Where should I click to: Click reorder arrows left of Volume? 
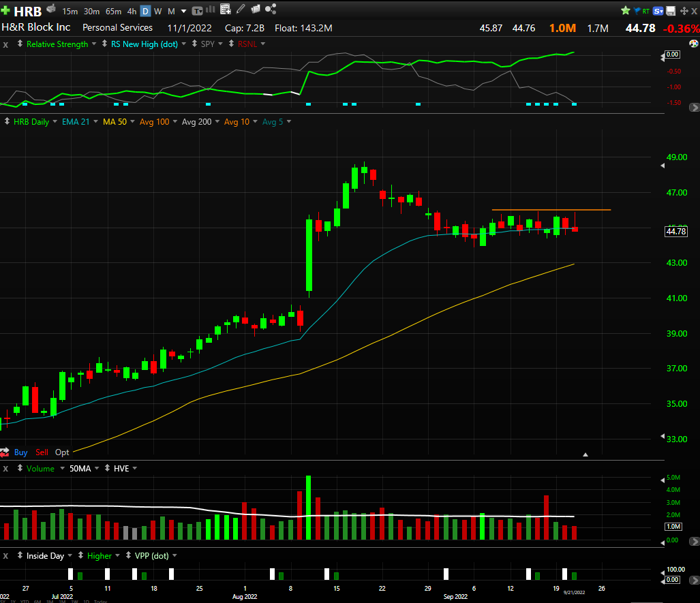[20, 468]
